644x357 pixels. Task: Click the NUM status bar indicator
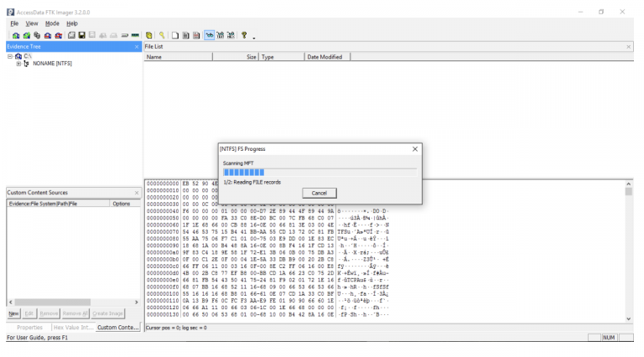[x=609, y=337]
